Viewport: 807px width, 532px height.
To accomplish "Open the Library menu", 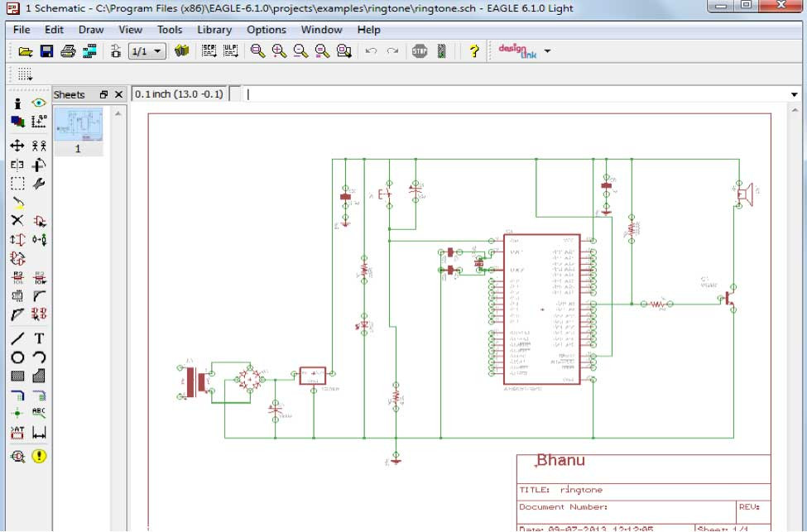I will (214, 30).
